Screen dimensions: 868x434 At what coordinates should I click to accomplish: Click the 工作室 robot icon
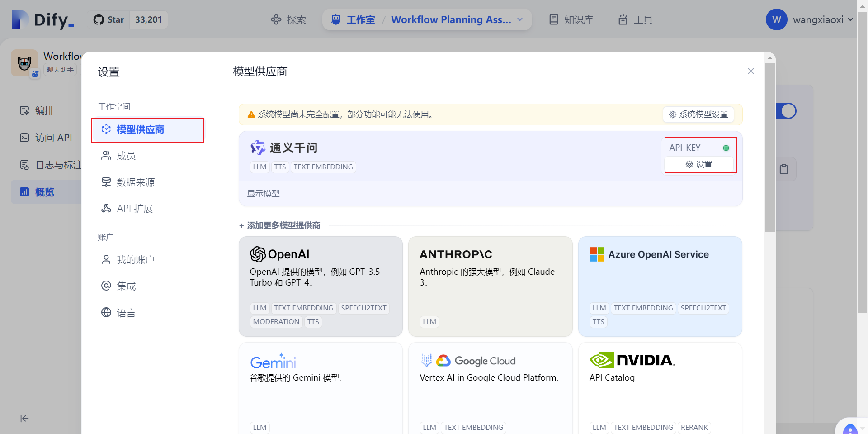tap(336, 20)
